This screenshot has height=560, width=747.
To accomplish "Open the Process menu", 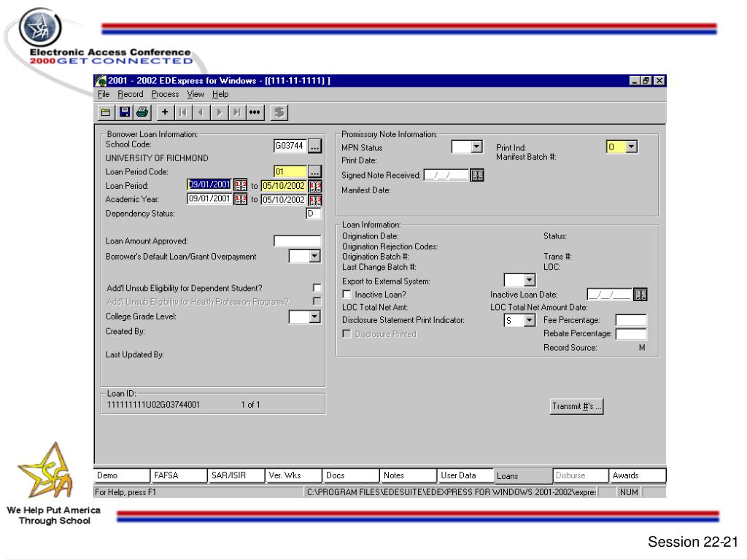I will click(x=165, y=94).
